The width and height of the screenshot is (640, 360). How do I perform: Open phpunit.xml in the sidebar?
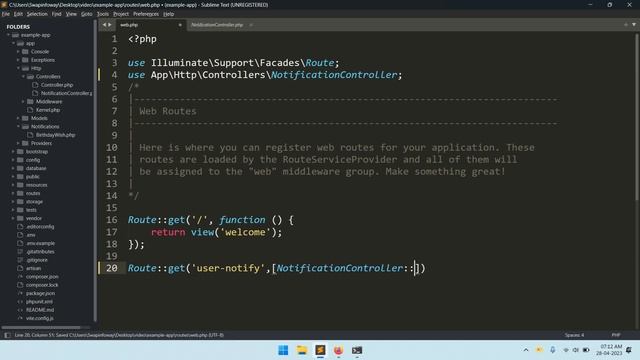tap(39, 302)
